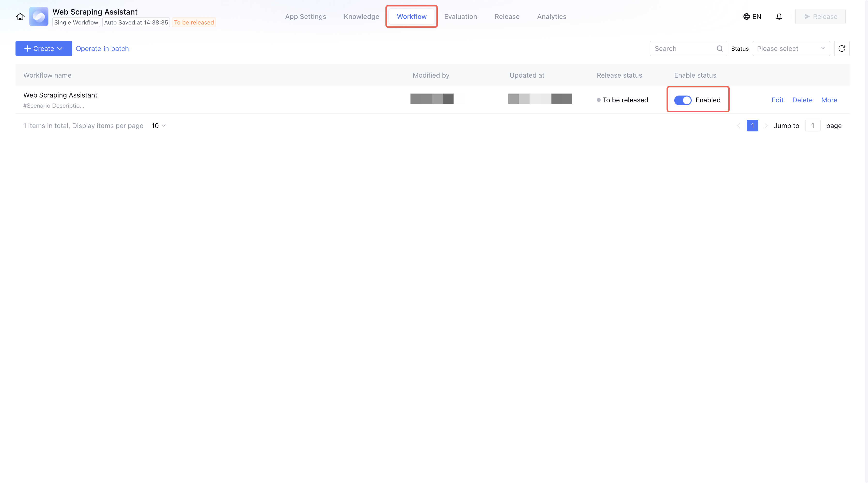
Task: Click the refresh list icon
Action: click(841, 48)
